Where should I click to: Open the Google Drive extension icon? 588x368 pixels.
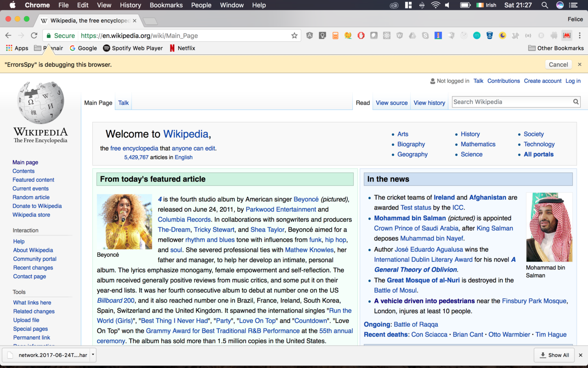tap(413, 35)
